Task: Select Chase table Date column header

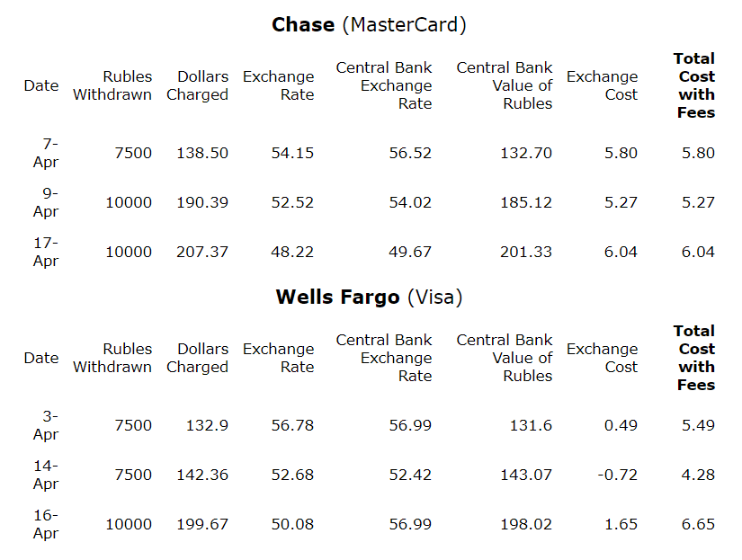Action: (x=41, y=85)
